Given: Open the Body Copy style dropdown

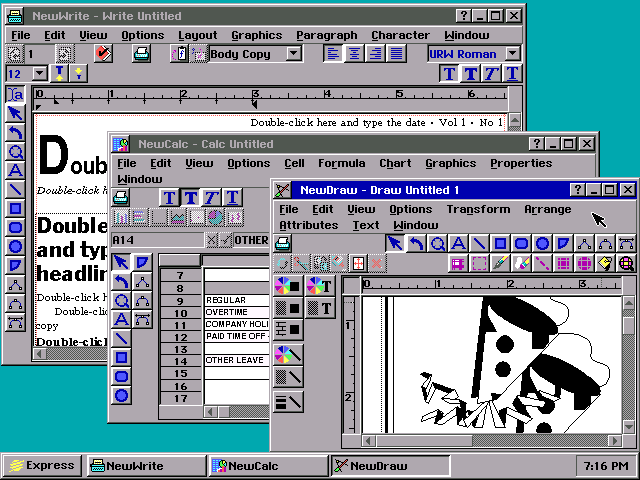Looking at the screenshot, I should click(293, 53).
